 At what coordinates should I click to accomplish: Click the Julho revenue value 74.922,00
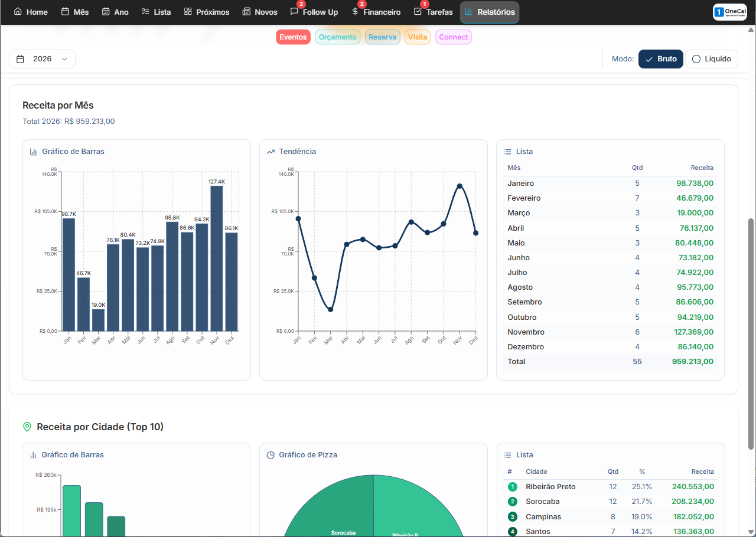point(695,273)
